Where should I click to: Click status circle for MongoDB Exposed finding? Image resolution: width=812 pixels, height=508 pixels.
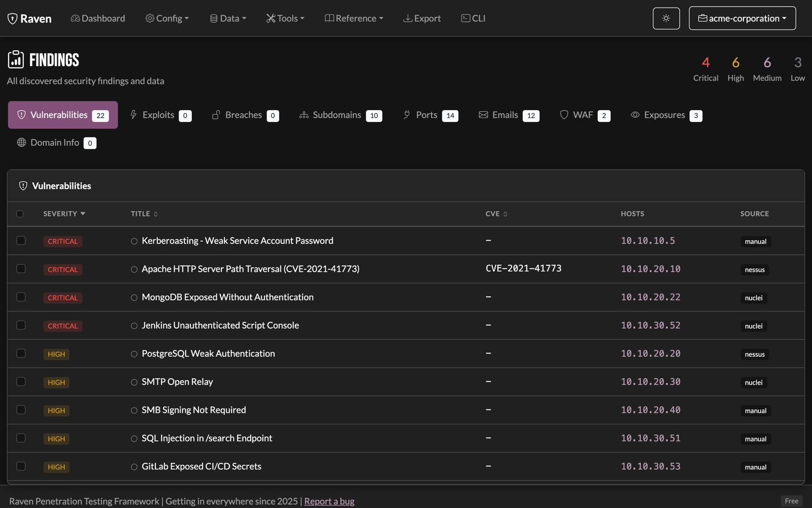(x=134, y=298)
